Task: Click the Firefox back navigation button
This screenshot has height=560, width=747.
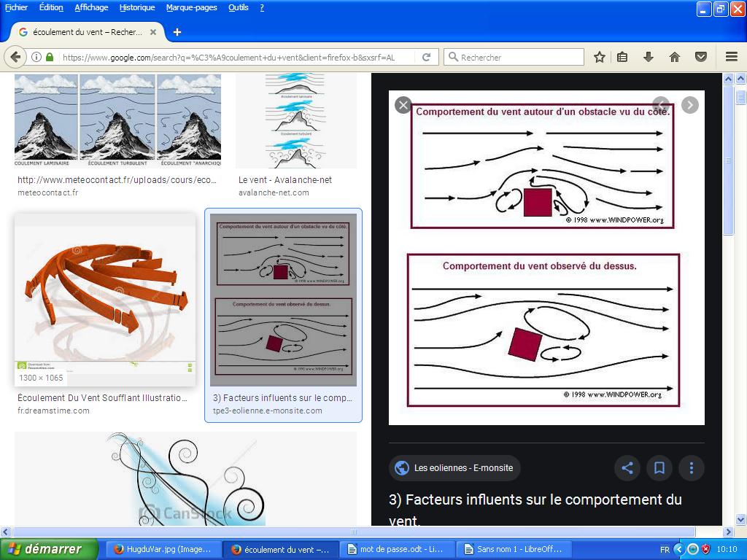Action: click(x=16, y=57)
